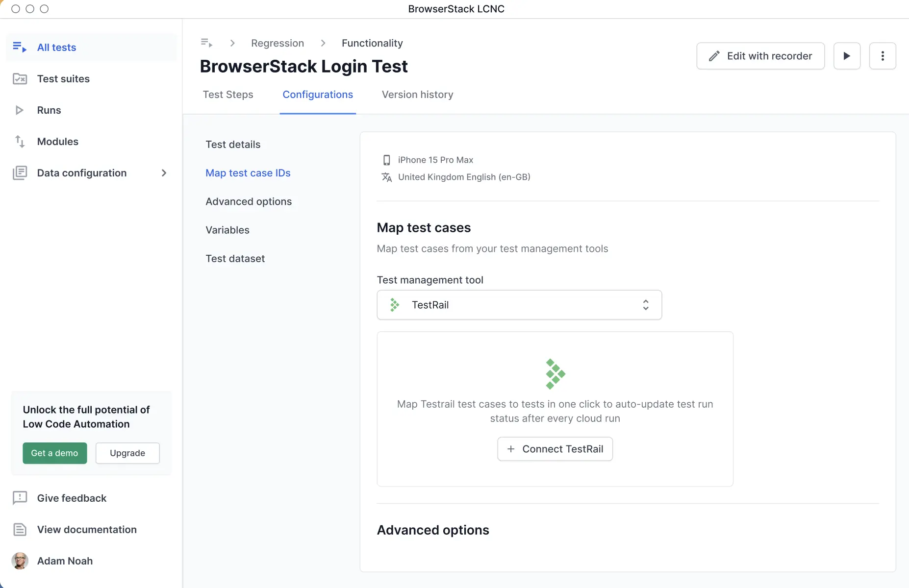This screenshot has height=588, width=909.
Task: Open Test suites from the sidebar
Action: 20,78
